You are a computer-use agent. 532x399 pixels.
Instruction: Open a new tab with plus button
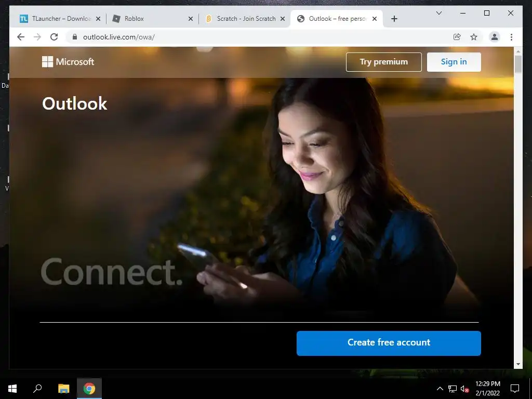pos(394,19)
